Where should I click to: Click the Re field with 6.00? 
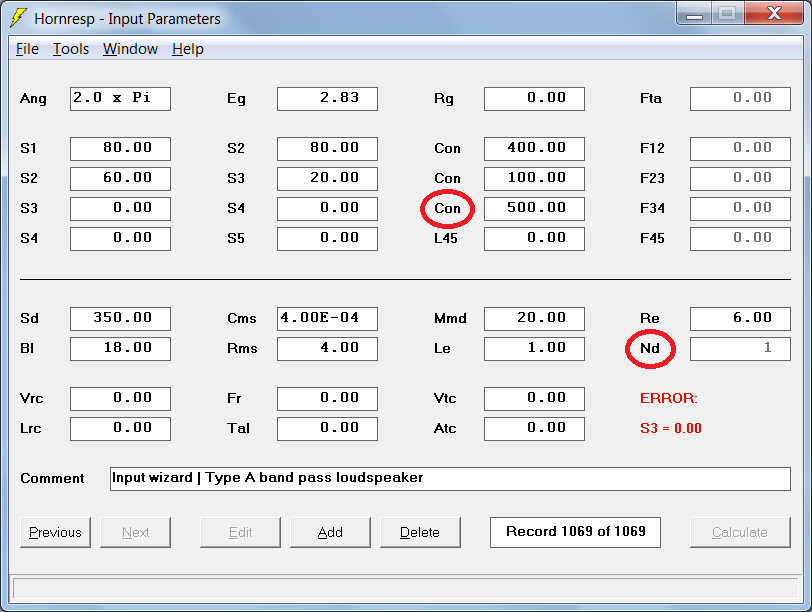tap(741, 319)
